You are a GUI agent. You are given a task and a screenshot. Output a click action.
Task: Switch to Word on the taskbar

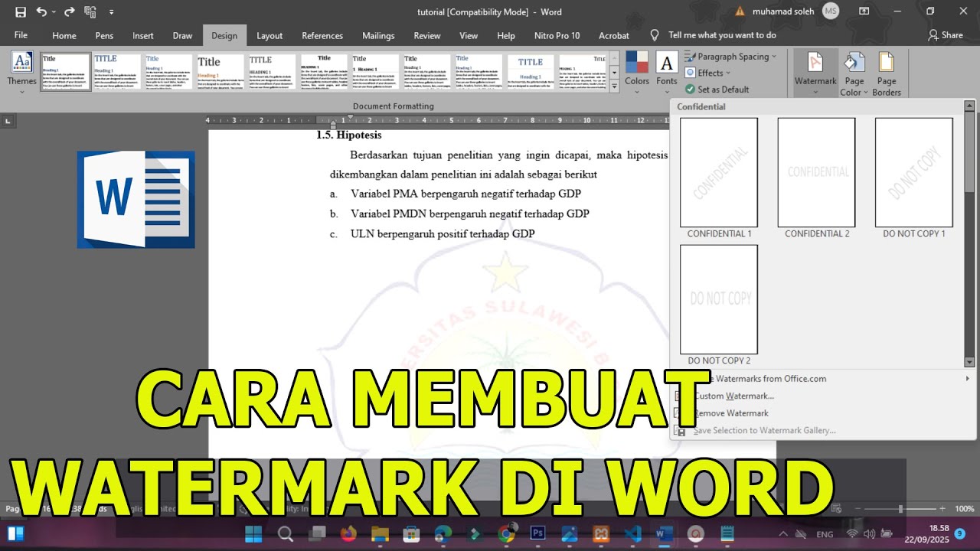pos(665,533)
